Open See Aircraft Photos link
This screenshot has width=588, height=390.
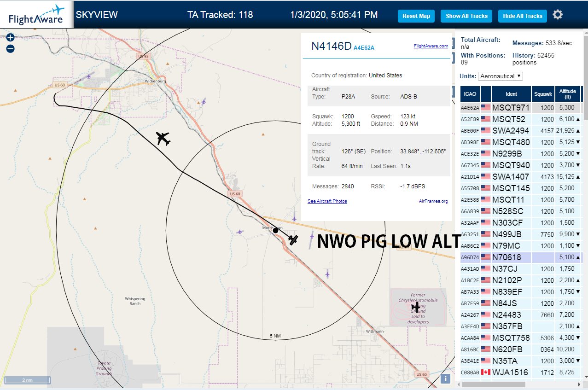(x=327, y=201)
